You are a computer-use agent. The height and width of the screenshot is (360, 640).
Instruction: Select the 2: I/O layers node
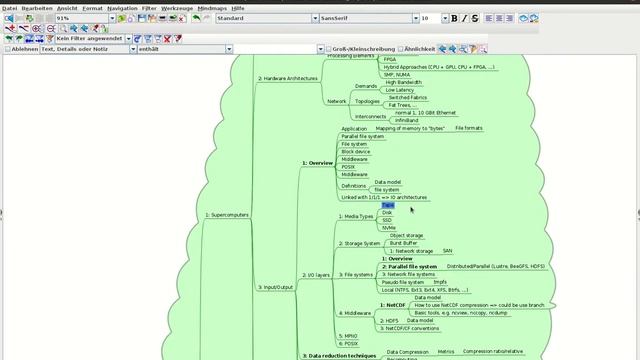click(316, 275)
